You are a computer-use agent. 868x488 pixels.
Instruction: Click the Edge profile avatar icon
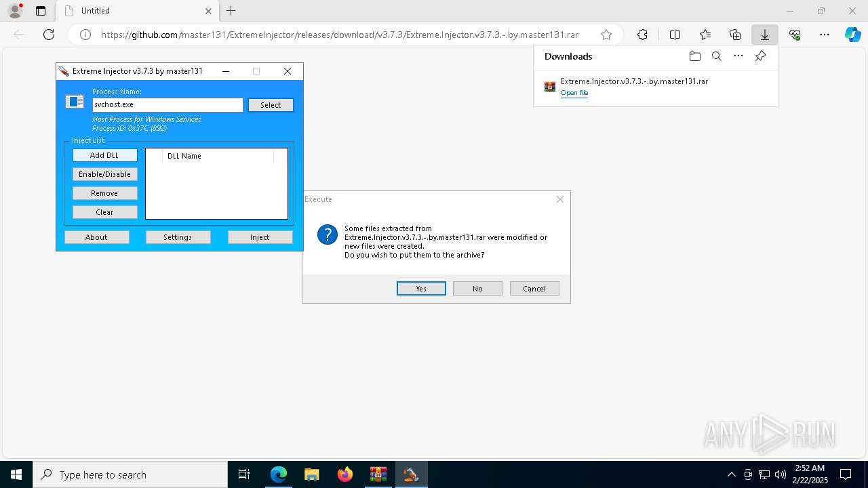coord(14,11)
